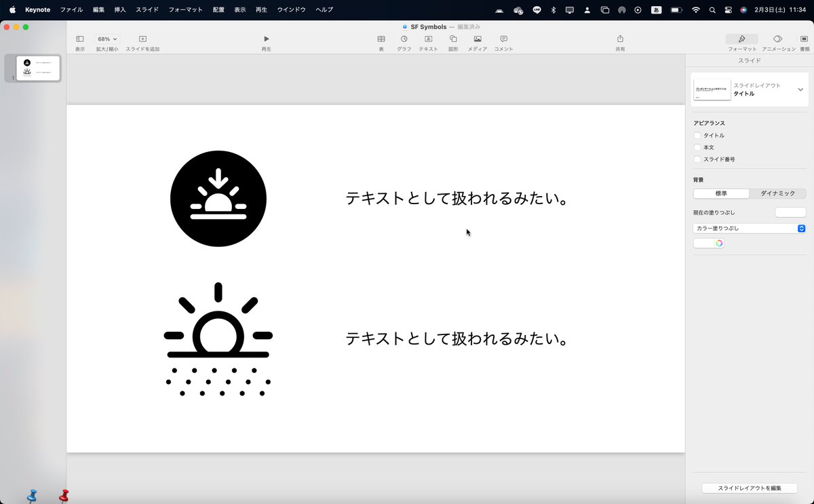
Task: Open the 編集 menu
Action: (x=98, y=10)
